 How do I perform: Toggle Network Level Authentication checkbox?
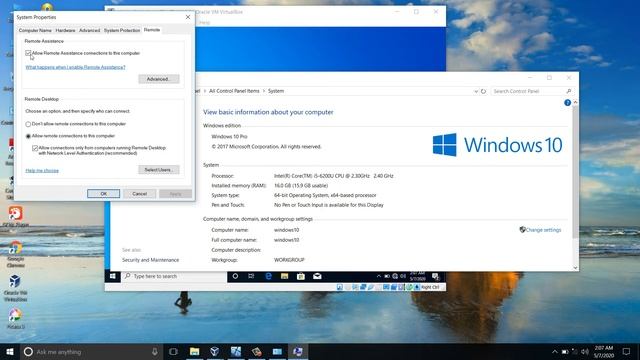pyautogui.click(x=35, y=148)
